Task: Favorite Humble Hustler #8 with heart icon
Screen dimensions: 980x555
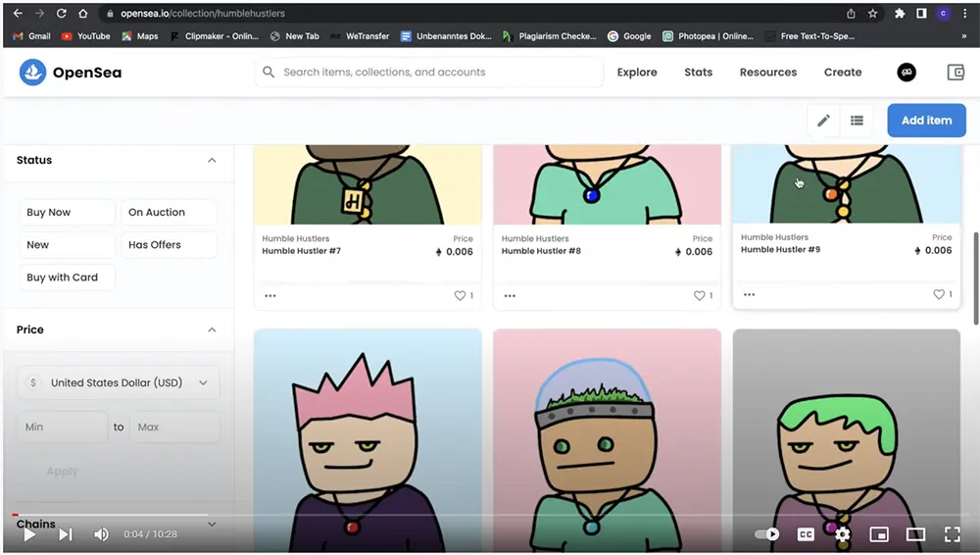Action: [x=700, y=295]
